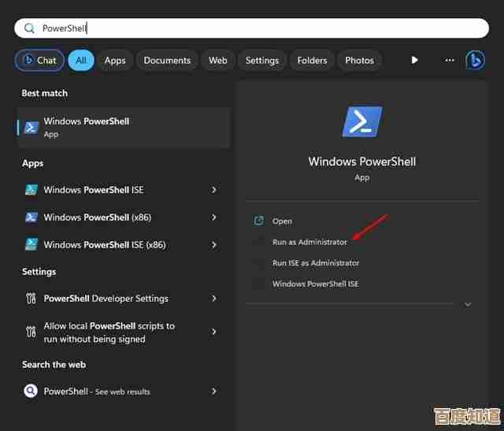Viewport: 504px width, 431px height.
Task: Open Allow local PowerShell scripts setting
Action: [x=124, y=333]
